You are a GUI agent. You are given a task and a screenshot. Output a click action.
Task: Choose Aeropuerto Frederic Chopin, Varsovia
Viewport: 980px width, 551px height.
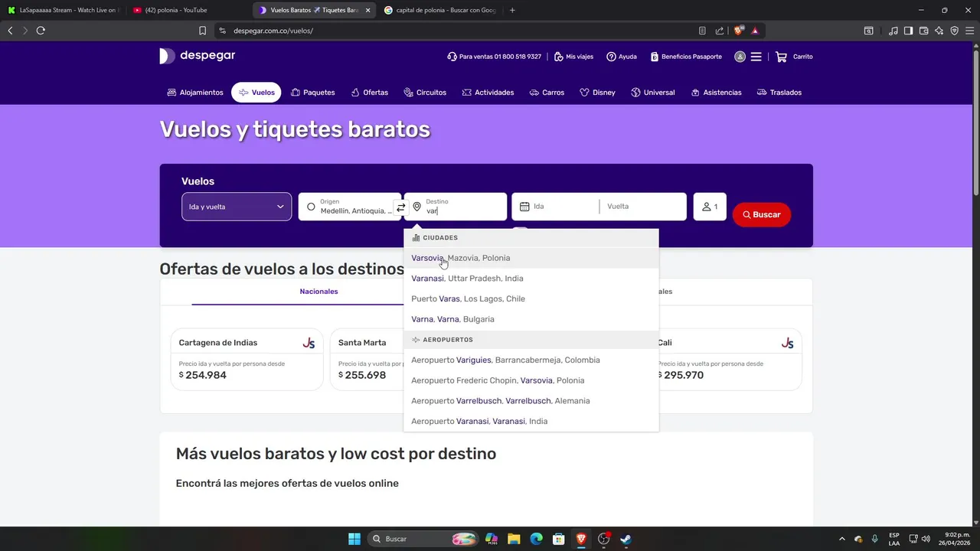(531, 380)
